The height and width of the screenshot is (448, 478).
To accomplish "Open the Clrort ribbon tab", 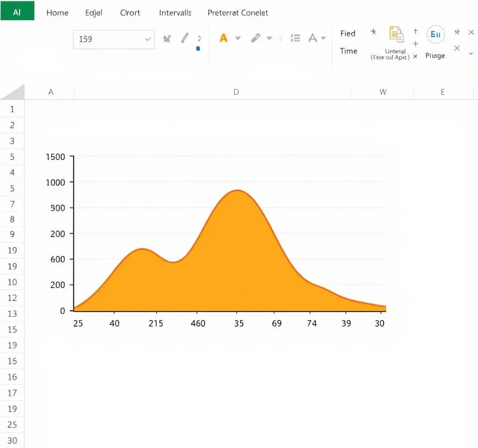I will click(x=130, y=13).
